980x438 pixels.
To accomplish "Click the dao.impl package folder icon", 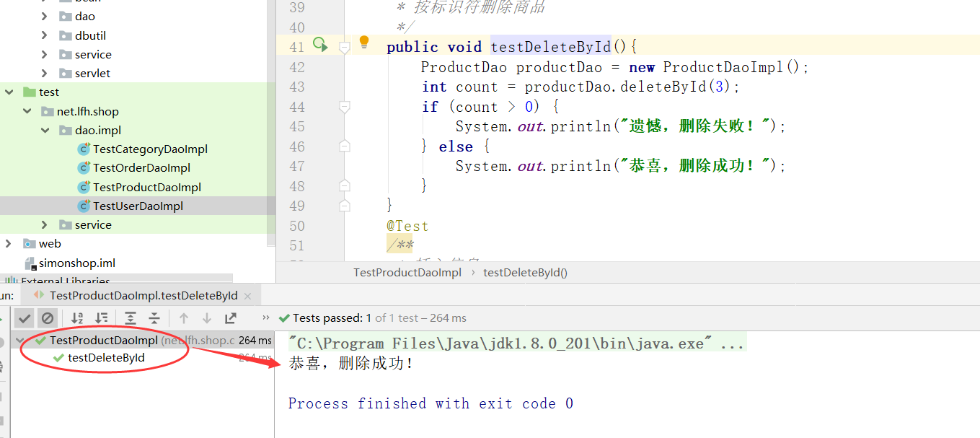I will [66, 131].
